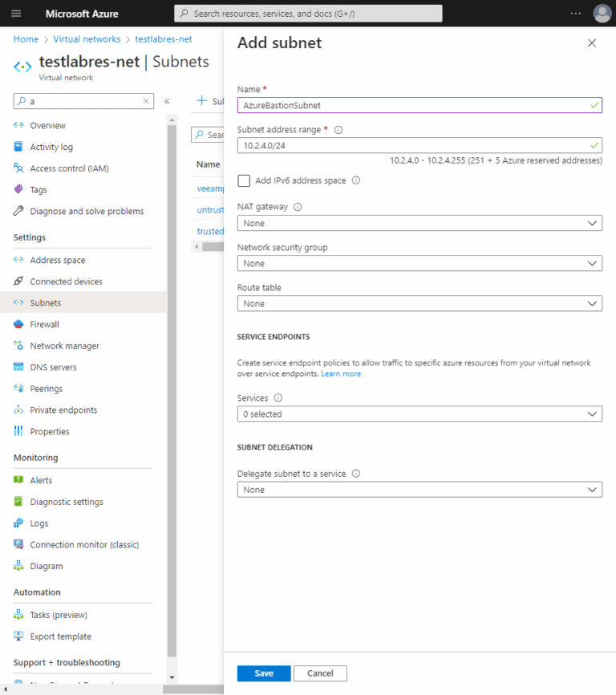View the network Diagram
The height and width of the screenshot is (695, 616).
tap(48, 566)
